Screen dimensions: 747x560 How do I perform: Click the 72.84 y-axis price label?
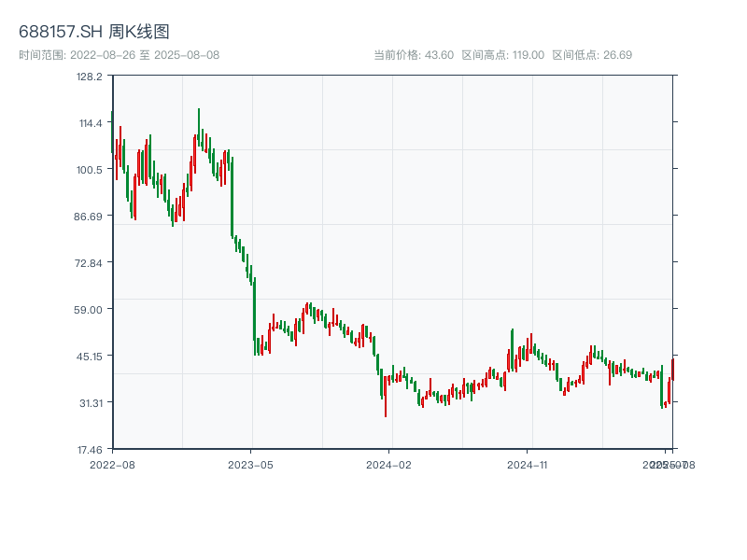[x=90, y=263]
